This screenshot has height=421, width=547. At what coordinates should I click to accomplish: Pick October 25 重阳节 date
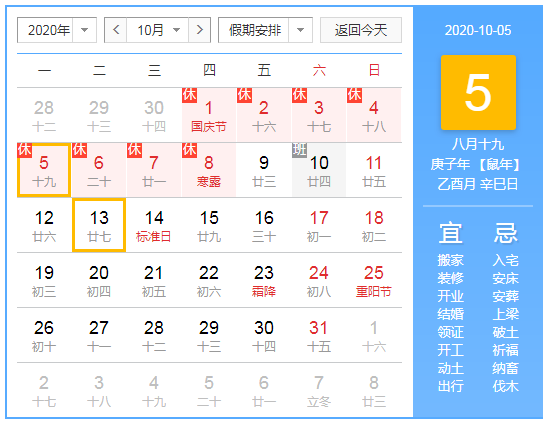pyautogui.click(x=374, y=280)
